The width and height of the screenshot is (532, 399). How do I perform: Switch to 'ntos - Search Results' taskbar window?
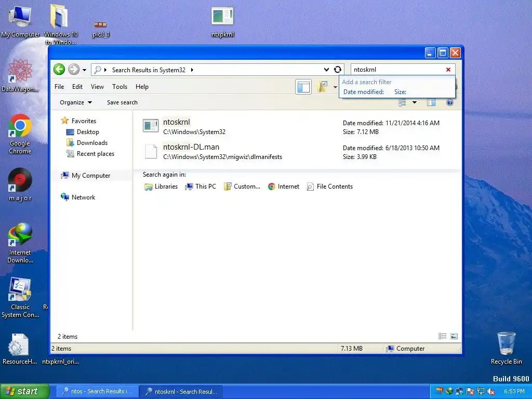pos(97,391)
